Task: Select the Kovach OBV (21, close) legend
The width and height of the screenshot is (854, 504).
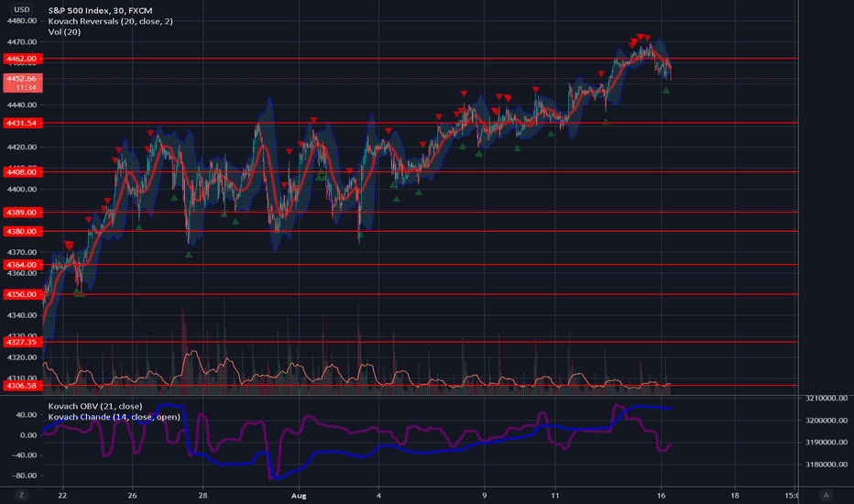Action: [95, 407]
